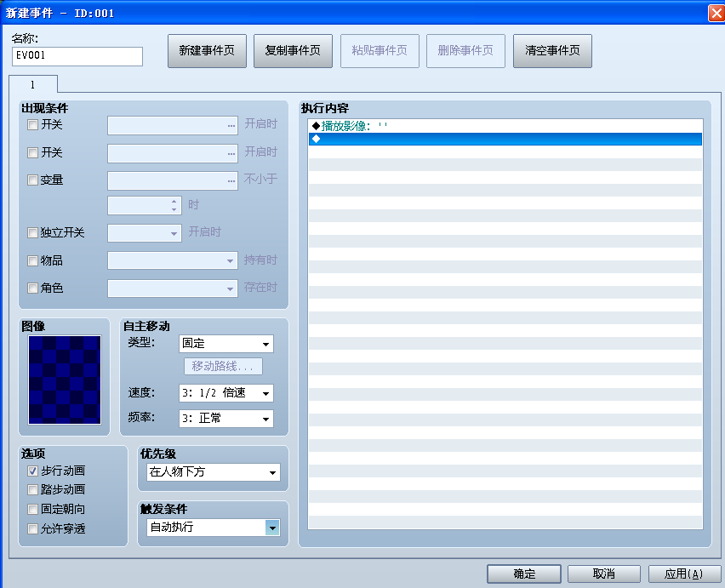Enable the 独立开关 condition checkbox
Screen dimensions: 725x588
[x=32, y=232]
